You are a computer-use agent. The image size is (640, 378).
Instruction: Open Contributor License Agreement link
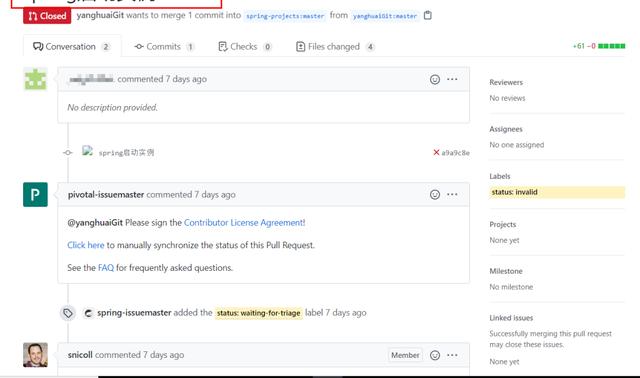244,222
